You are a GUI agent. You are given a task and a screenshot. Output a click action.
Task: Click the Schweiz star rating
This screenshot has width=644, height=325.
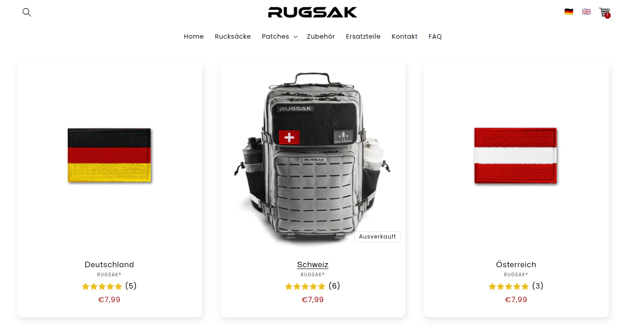(305, 286)
